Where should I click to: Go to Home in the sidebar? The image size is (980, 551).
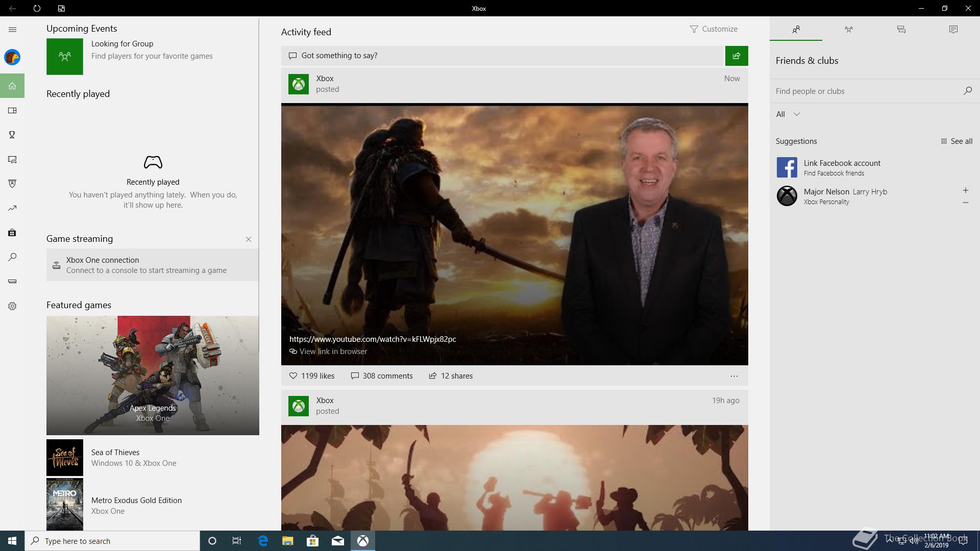pyautogui.click(x=12, y=86)
